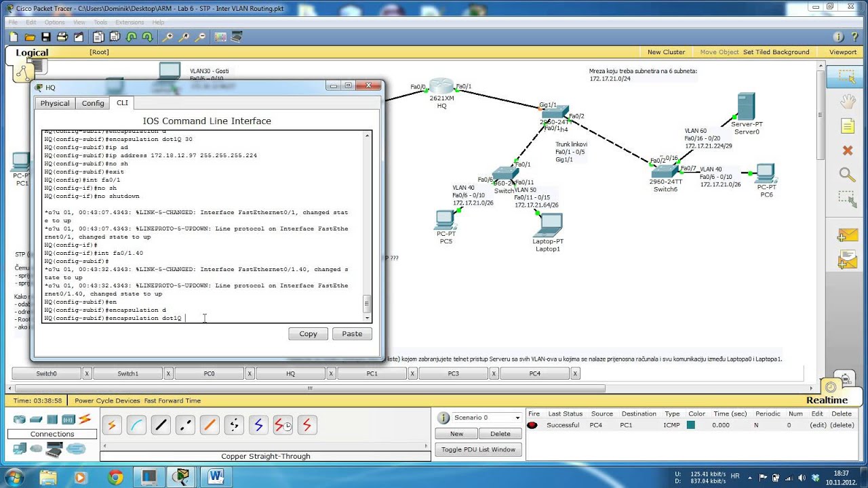Viewport: 868px width, 488px height.
Task: Click the Redo green arrow icon
Action: tap(146, 37)
